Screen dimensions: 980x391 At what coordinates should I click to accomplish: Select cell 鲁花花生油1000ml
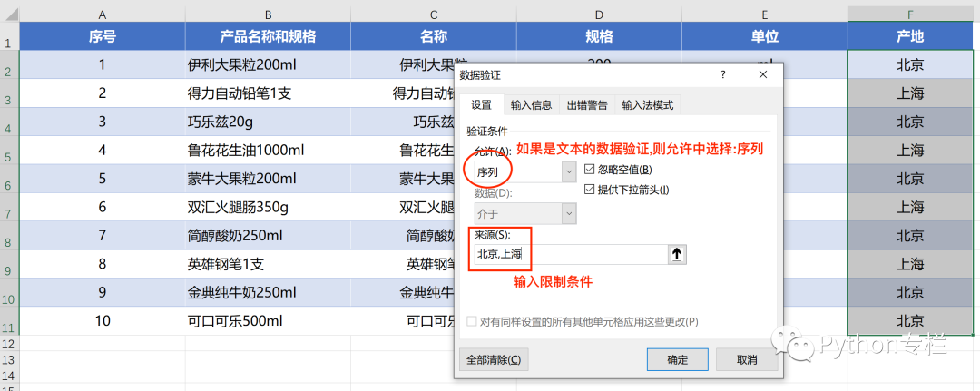(268, 150)
